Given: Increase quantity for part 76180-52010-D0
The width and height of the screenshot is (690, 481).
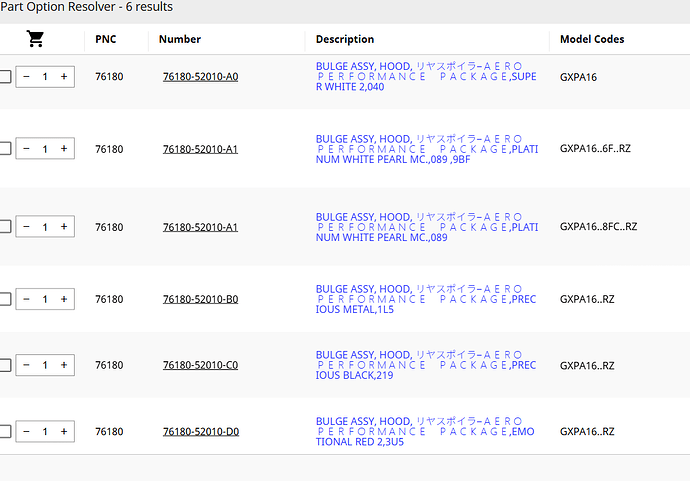Looking at the screenshot, I should click(64, 431).
